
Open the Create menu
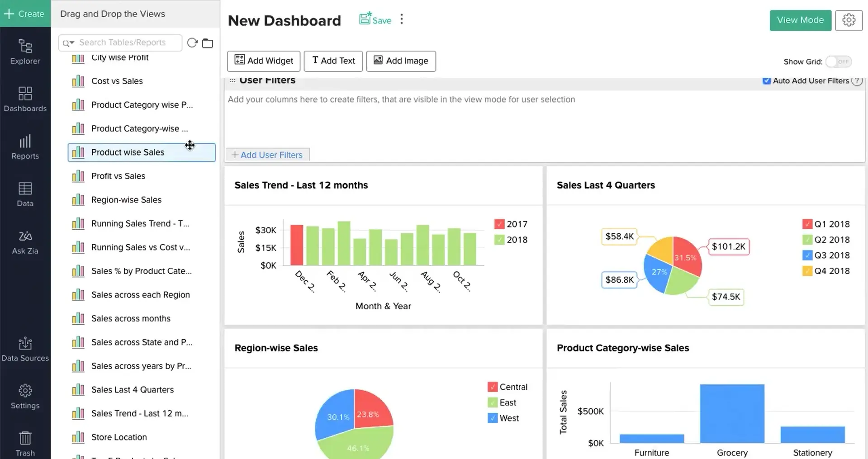click(25, 14)
